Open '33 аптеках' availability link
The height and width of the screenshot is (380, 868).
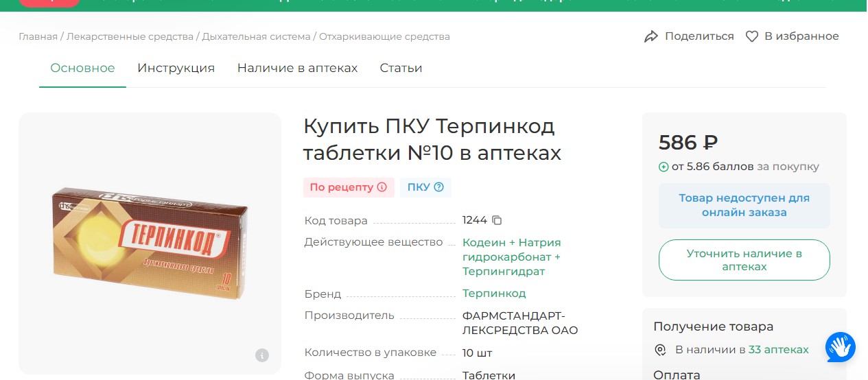778,350
